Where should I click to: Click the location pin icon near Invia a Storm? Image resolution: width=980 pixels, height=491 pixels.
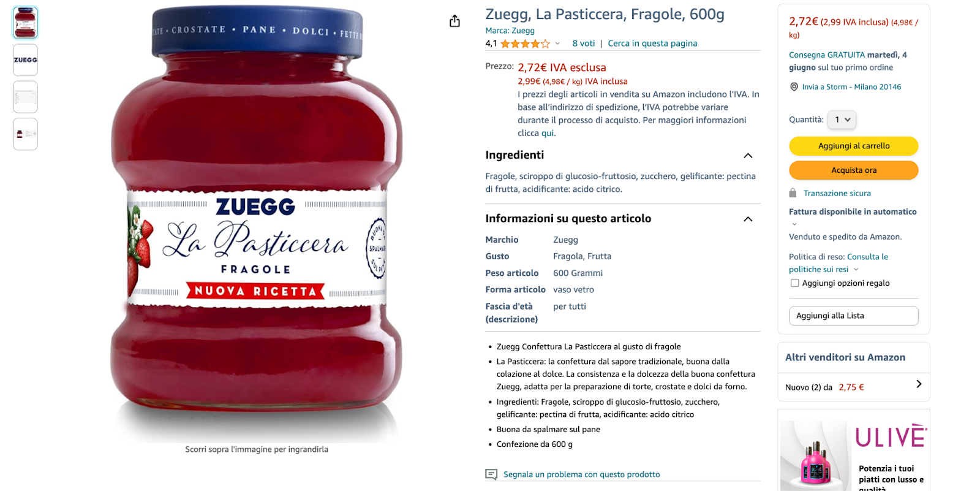pos(794,87)
